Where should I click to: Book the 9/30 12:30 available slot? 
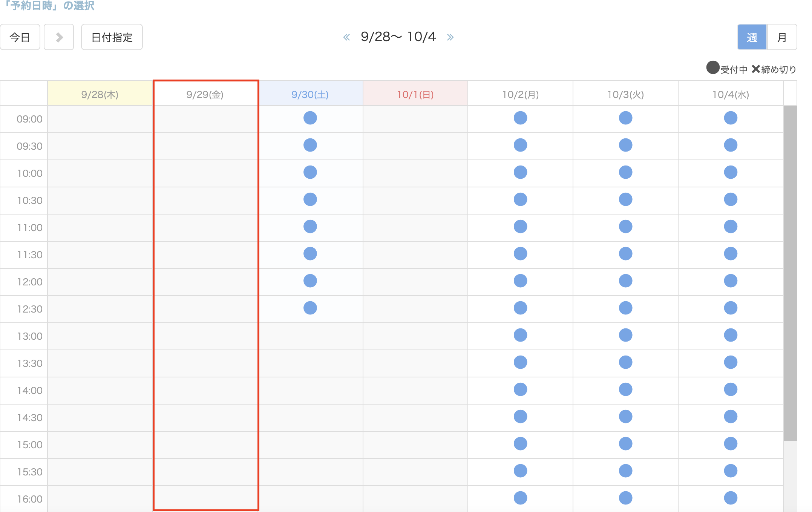coord(310,308)
